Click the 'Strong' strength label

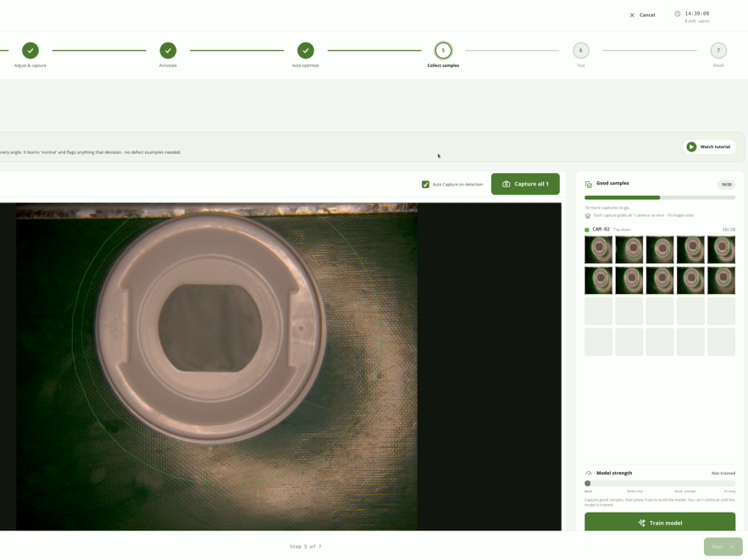[729, 491]
